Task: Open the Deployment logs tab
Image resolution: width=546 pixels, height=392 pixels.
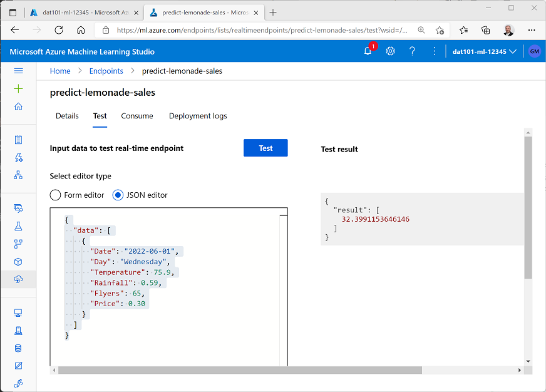Action: 198,116
